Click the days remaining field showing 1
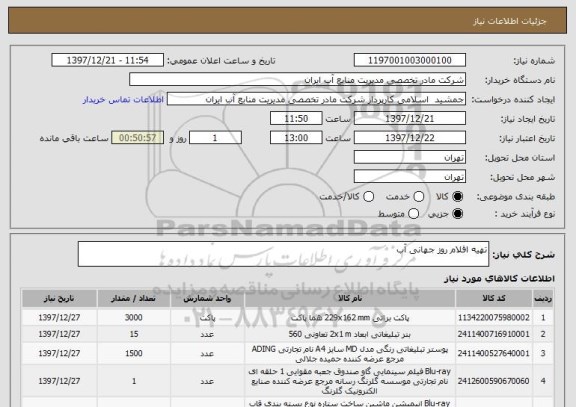 point(215,138)
